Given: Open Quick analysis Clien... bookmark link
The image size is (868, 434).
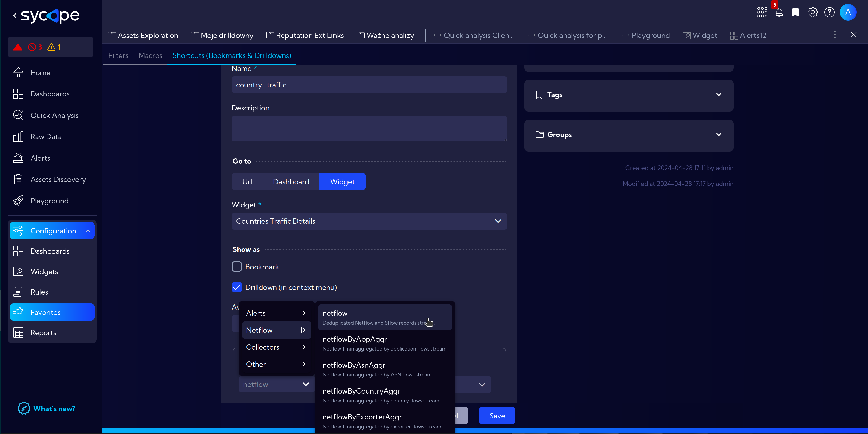Looking at the screenshot, I should 474,35.
